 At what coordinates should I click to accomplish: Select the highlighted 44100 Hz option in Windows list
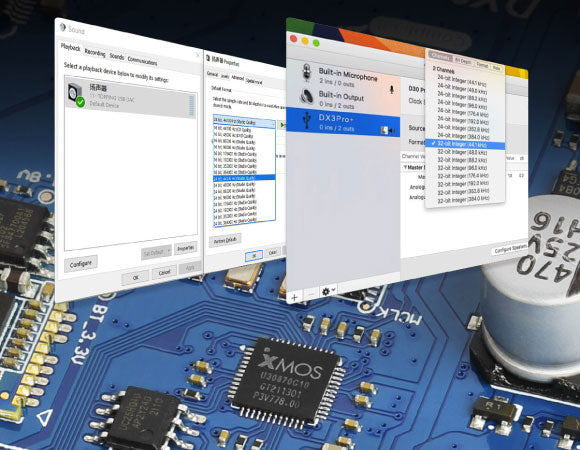(x=245, y=177)
